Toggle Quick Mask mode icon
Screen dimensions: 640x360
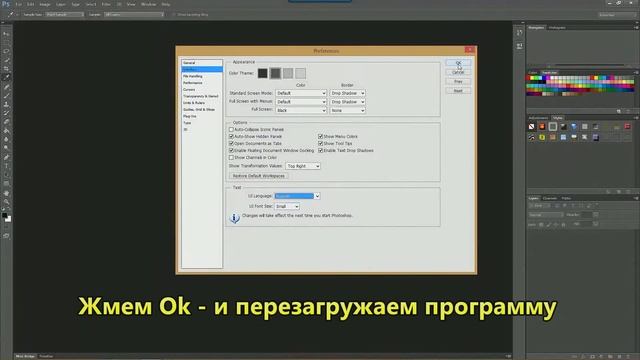(6, 236)
